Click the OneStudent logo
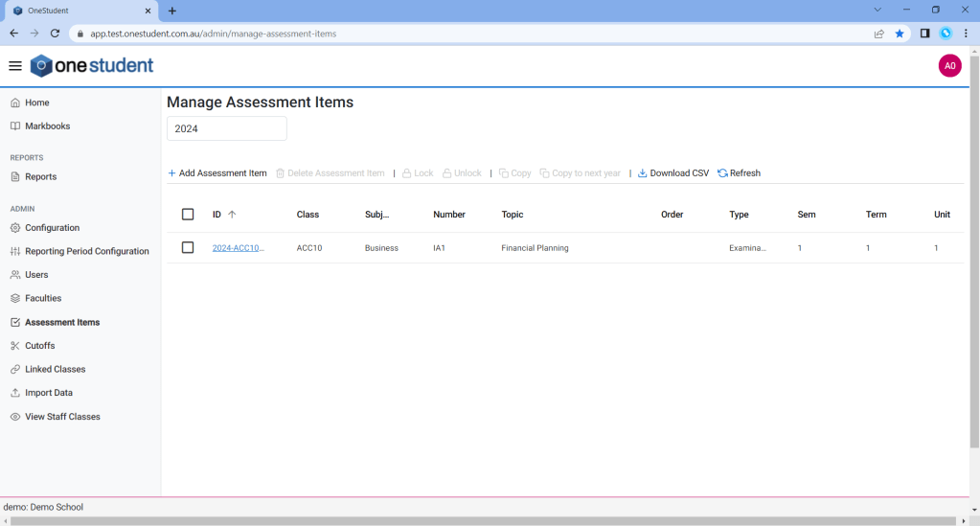Viewport: 980px width, 526px height. (x=92, y=66)
